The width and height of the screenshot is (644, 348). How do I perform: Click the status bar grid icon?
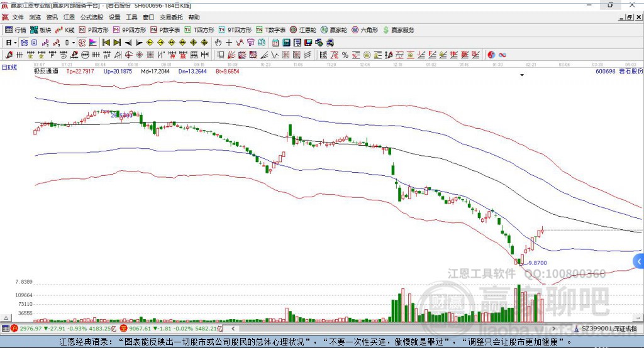pos(5,329)
